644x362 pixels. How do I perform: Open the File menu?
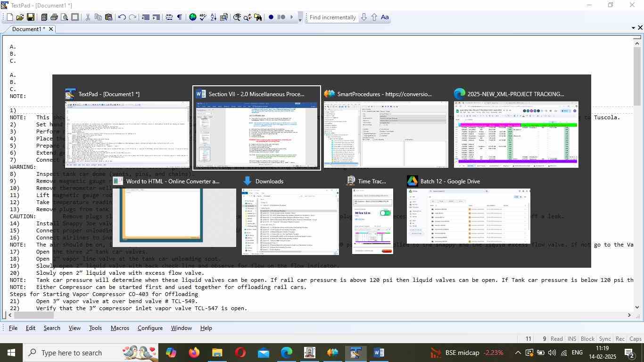(x=13, y=328)
